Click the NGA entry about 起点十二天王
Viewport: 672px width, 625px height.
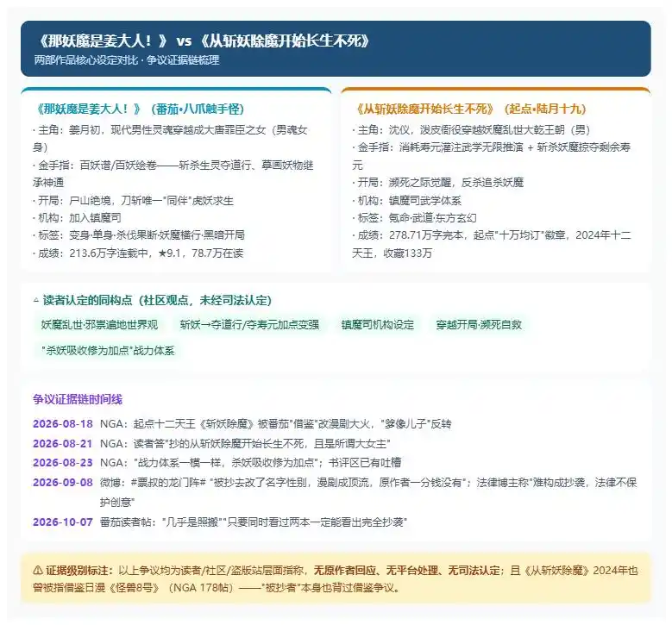(x=275, y=424)
